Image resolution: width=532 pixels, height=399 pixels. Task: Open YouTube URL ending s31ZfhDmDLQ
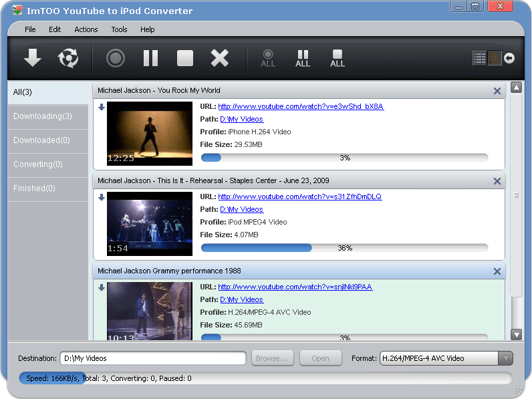(x=300, y=196)
